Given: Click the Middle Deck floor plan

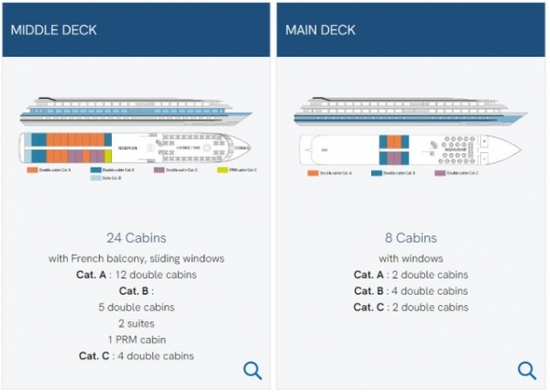Looking at the screenshot, I should coord(136,147).
